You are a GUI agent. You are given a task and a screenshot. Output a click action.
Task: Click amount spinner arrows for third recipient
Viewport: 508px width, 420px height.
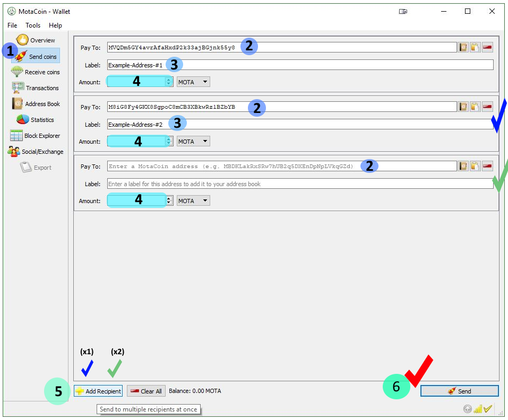(x=169, y=200)
